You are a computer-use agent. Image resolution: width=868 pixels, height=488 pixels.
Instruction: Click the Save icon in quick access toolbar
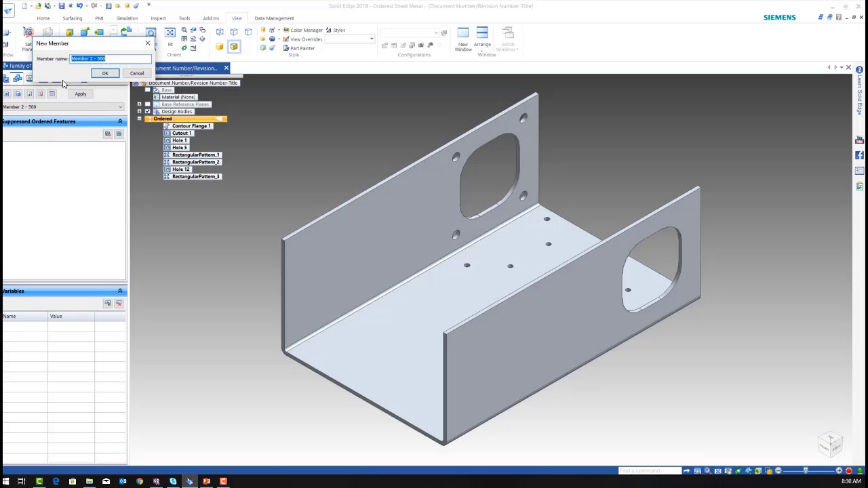pyautogui.click(x=61, y=6)
